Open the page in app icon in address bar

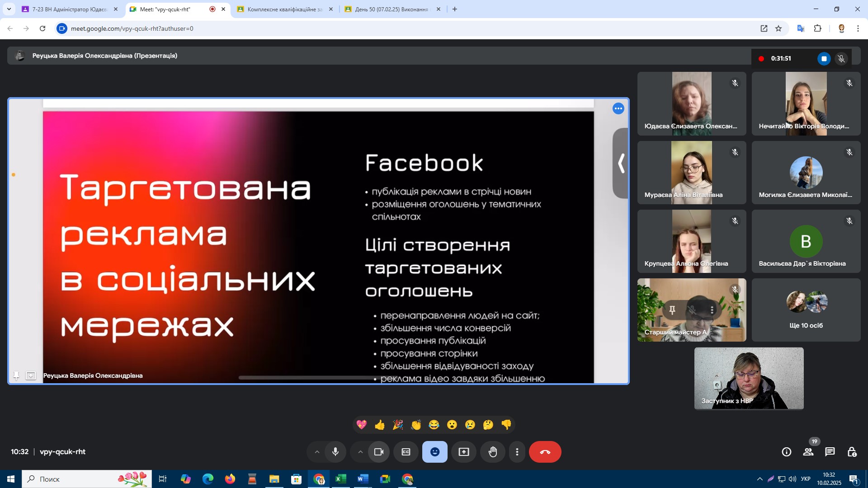pyautogui.click(x=764, y=28)
